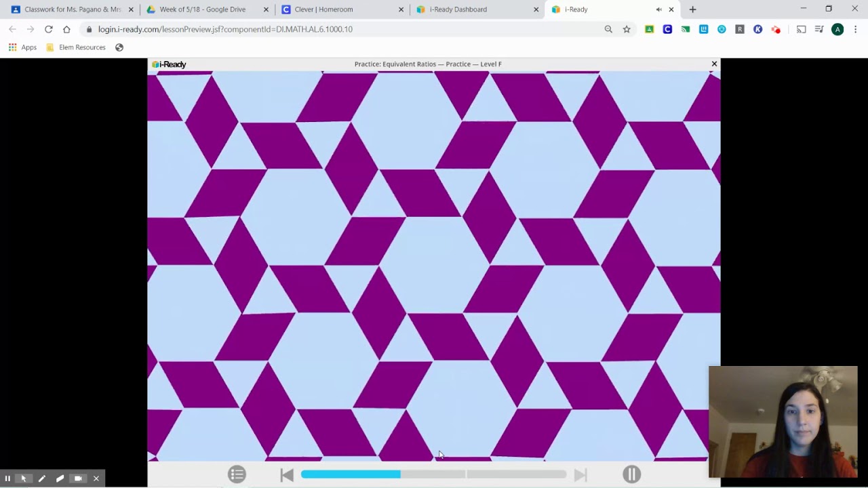Click the address bar URL field
This screenshot has height=488, width=868.
[x=346, y=29]
